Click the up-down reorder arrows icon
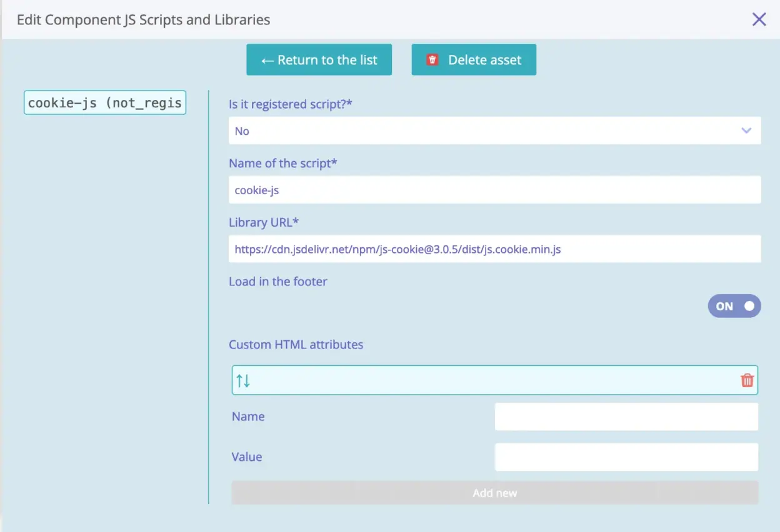The width and height of the screenshot is (780, 532). (x=243, y=380)
